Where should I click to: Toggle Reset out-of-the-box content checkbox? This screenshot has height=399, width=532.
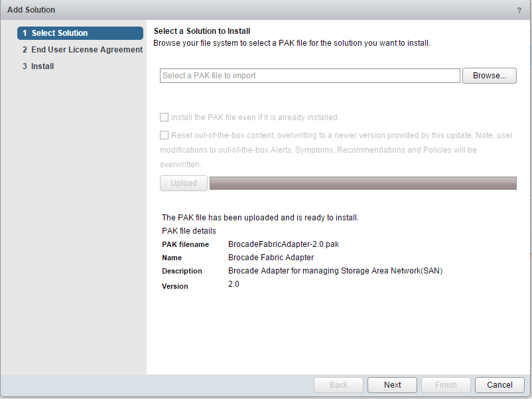[165, 135]
